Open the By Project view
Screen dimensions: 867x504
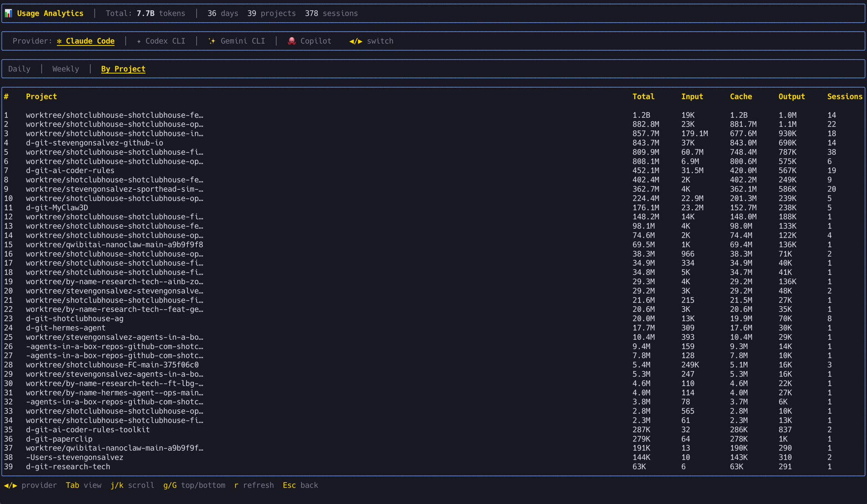(x=123, y=69)
